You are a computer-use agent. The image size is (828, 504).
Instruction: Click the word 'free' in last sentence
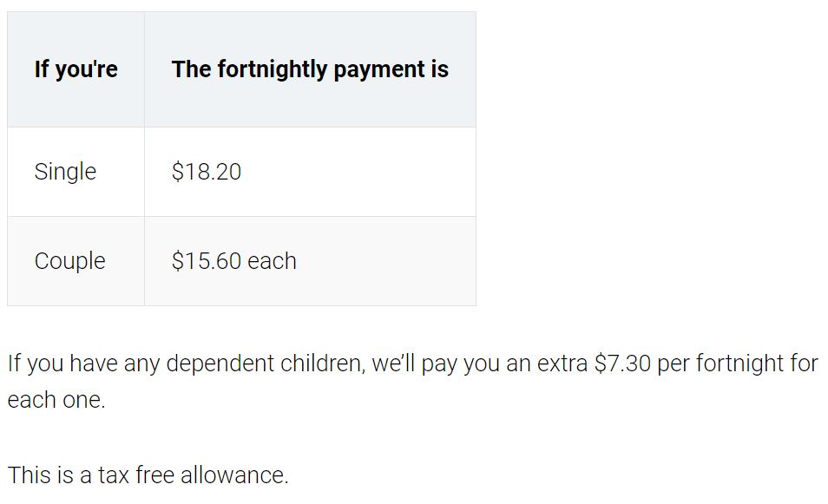[154, 475]
